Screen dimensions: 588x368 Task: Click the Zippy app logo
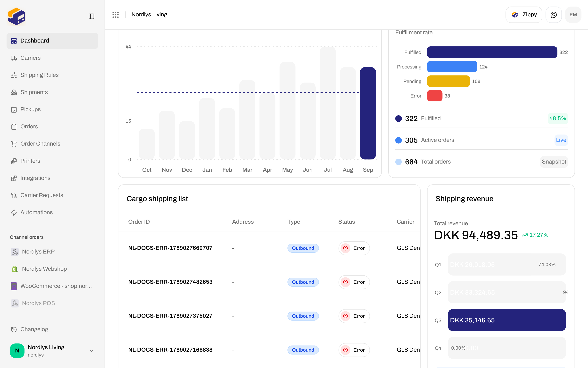point(16,16)
